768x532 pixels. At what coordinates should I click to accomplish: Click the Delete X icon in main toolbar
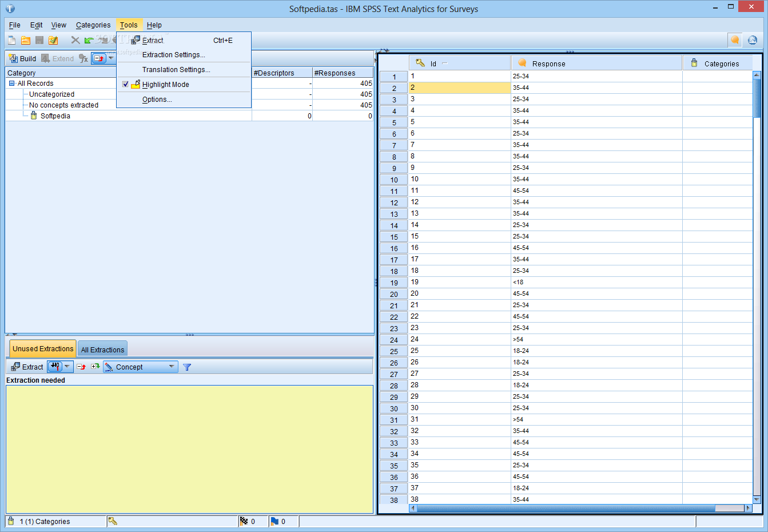coord(75,40)
